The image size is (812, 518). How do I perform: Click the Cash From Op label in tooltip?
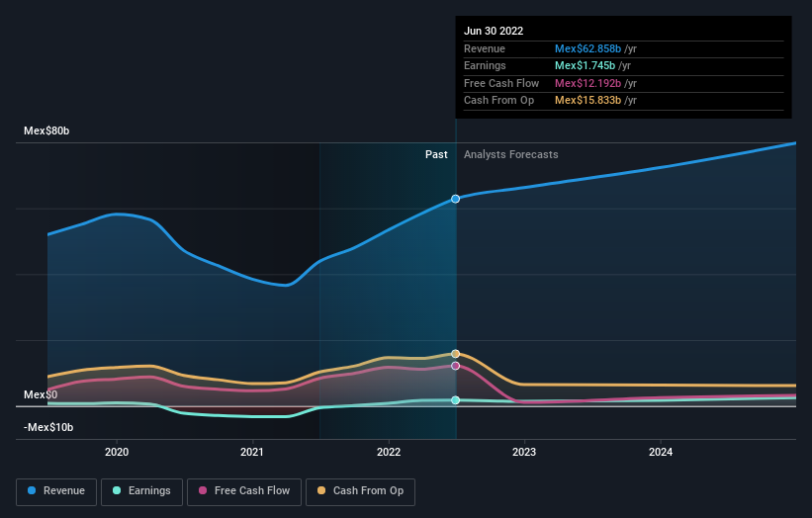coord(498,101)
